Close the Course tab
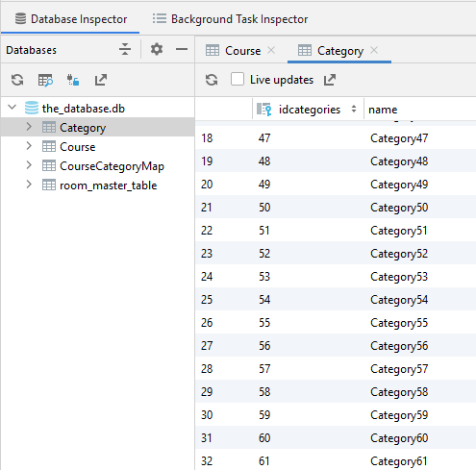The height and width of the screenshot is (470, 476). pos(271,50)
